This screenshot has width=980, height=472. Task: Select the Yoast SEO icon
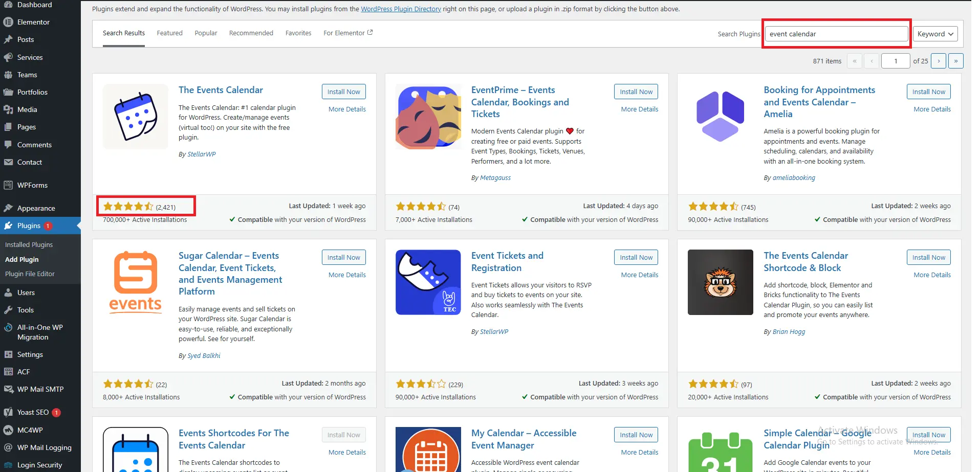(x=8, y=412)
